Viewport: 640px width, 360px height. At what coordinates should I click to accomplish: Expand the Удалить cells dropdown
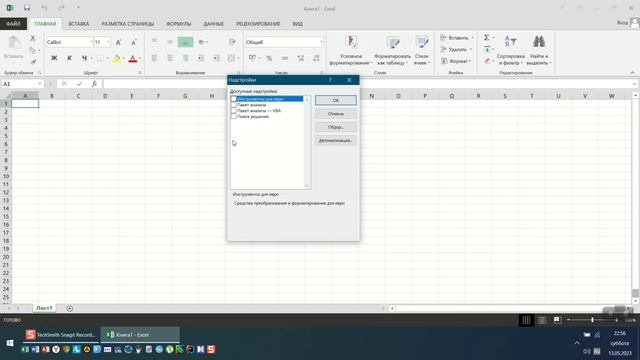[x=471, y=49]
